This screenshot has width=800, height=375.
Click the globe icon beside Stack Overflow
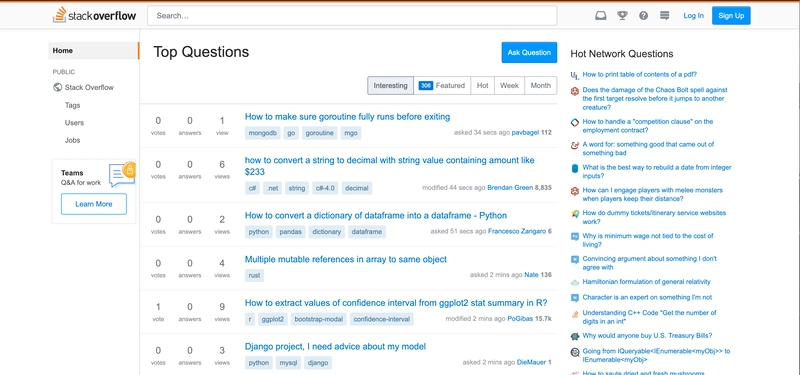[57, 87]
